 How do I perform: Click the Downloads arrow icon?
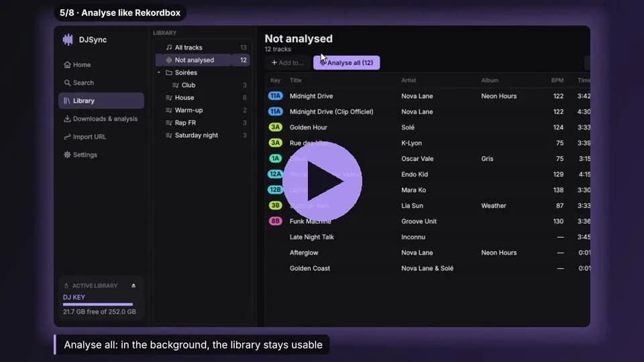67,119
